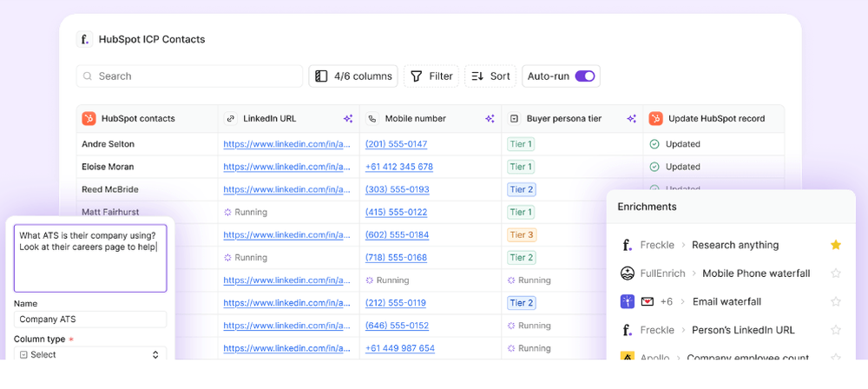Click the Tier 1 badge for Matt Fairhurst
868x389 pixels.
(520, 212)
